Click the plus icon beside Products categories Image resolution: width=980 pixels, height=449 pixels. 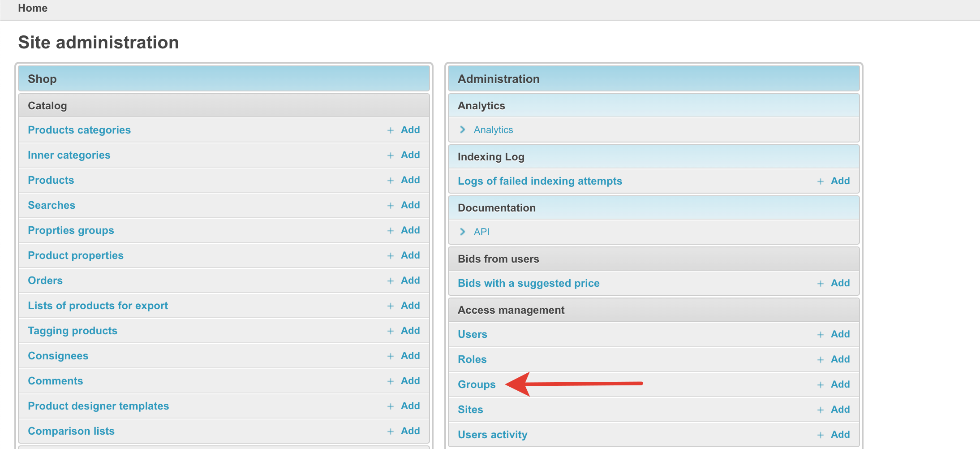click(391, 130)
